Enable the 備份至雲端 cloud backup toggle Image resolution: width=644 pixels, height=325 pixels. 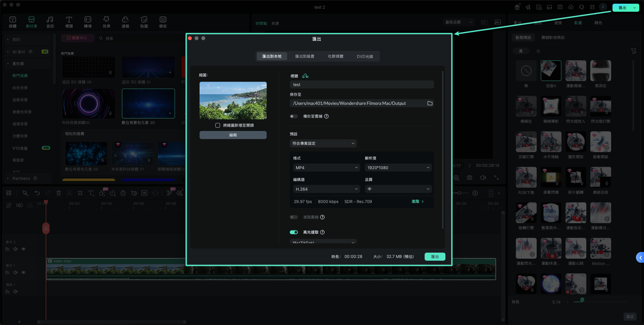click(x=294, y=116)
